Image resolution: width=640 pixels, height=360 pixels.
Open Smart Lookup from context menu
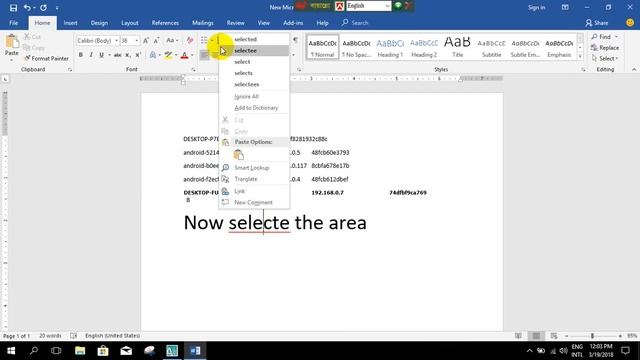coord(254,168)
